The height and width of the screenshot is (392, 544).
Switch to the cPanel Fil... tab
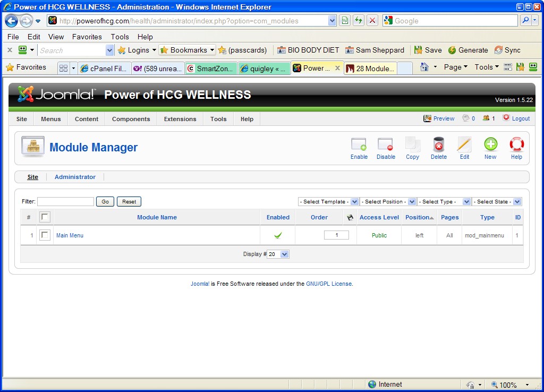coord(105,69)
